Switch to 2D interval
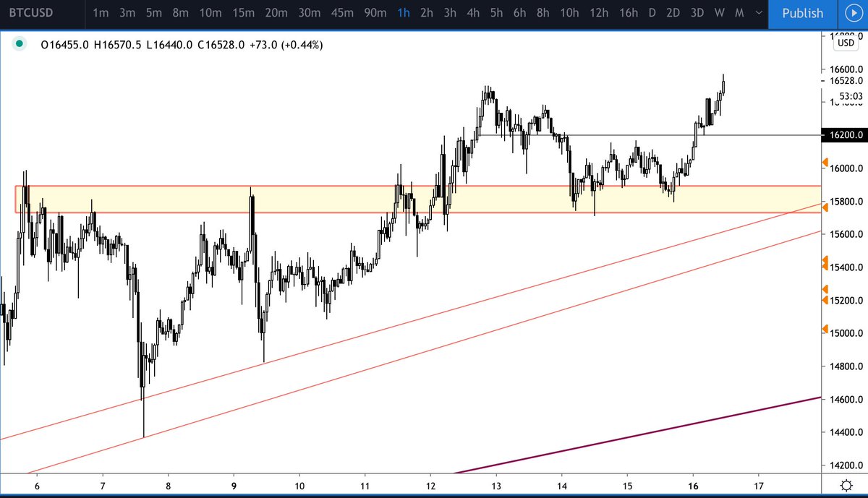 click(x=673, y=13)
